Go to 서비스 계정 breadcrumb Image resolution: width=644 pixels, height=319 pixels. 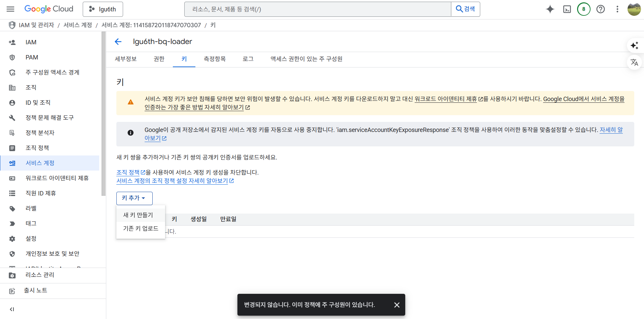(x=78, y=25)
